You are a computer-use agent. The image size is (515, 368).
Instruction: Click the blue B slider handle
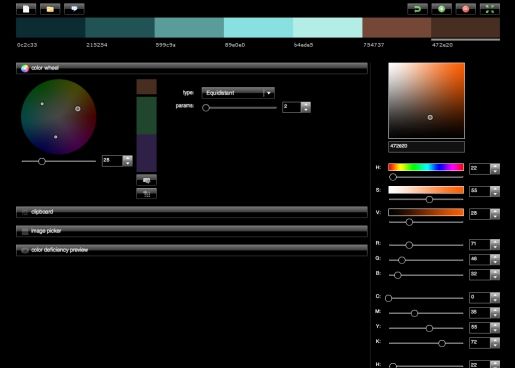[x=398, y=275]
